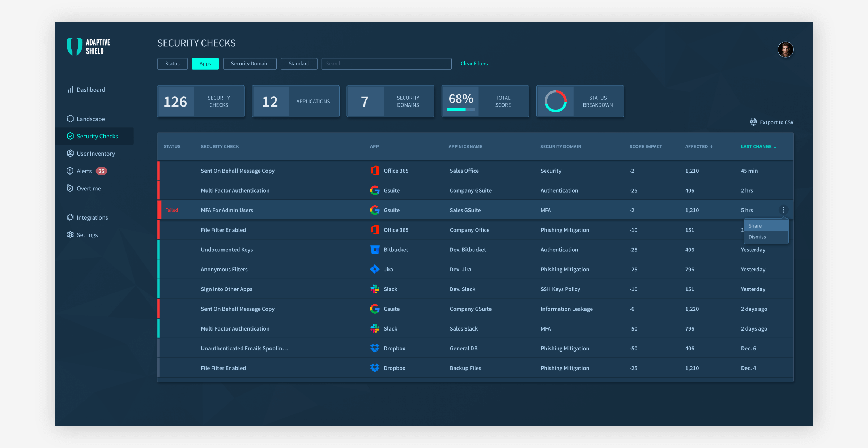This screenshot has height=448, width=868.
Task: Click the Export to CSV icon
Action: (753, 122)
